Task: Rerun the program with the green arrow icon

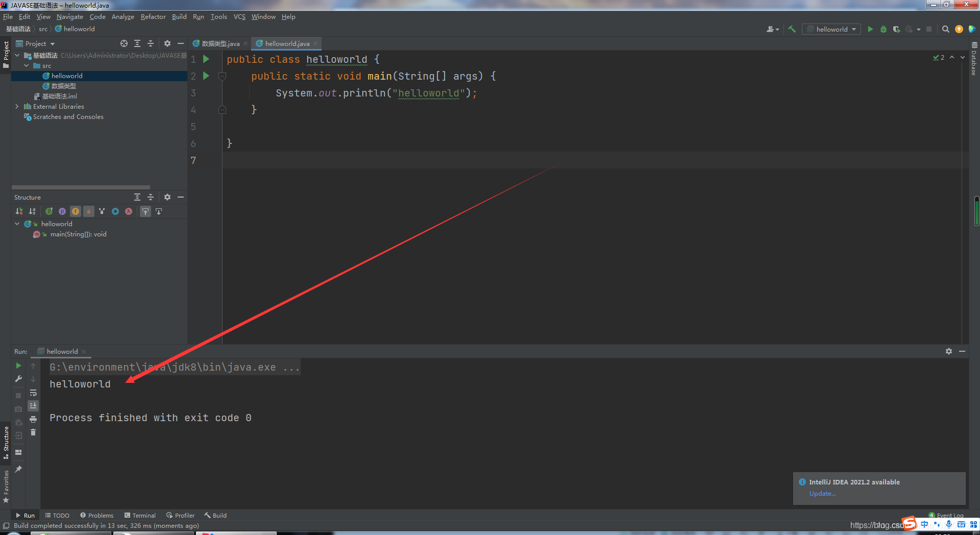Action: coord(18,366)
